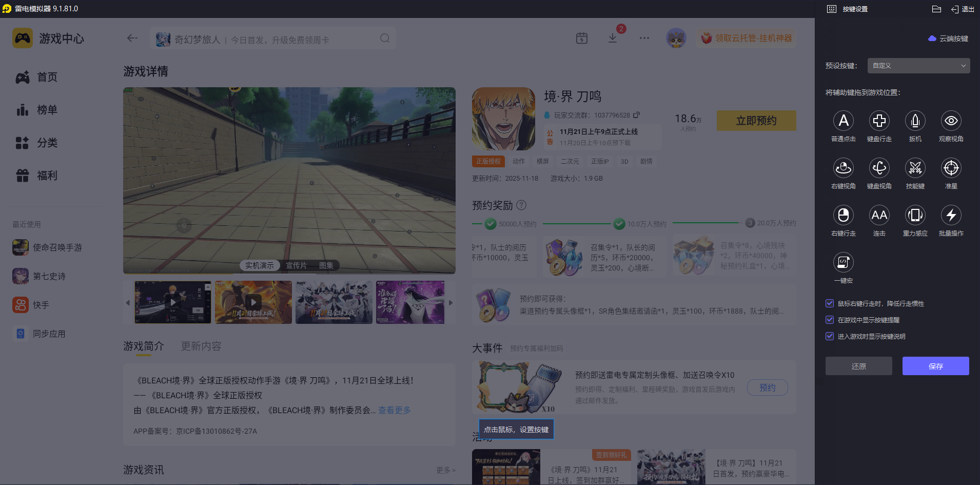980x485 pixels.
Task: Click the 立即预约 button
Action: 756,121
